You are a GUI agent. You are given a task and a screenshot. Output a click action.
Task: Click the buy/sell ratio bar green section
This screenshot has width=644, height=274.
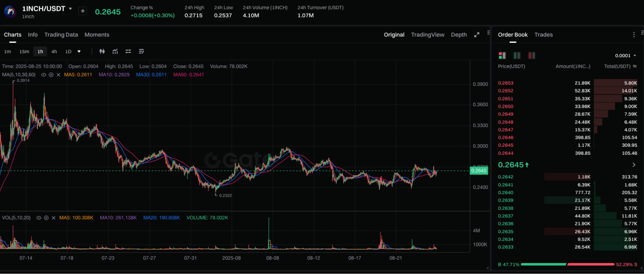(543, 264)
